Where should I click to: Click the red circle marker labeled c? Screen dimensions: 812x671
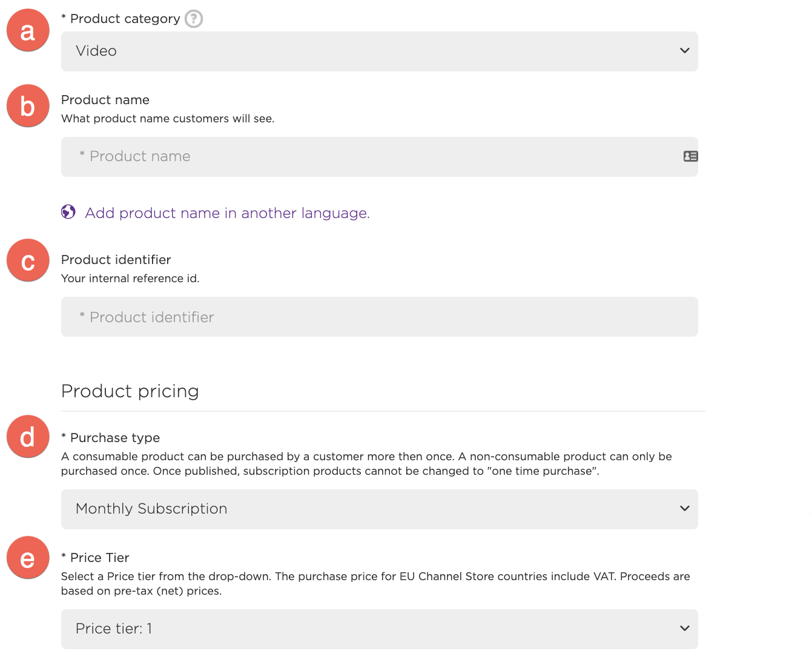pos(28,260)
